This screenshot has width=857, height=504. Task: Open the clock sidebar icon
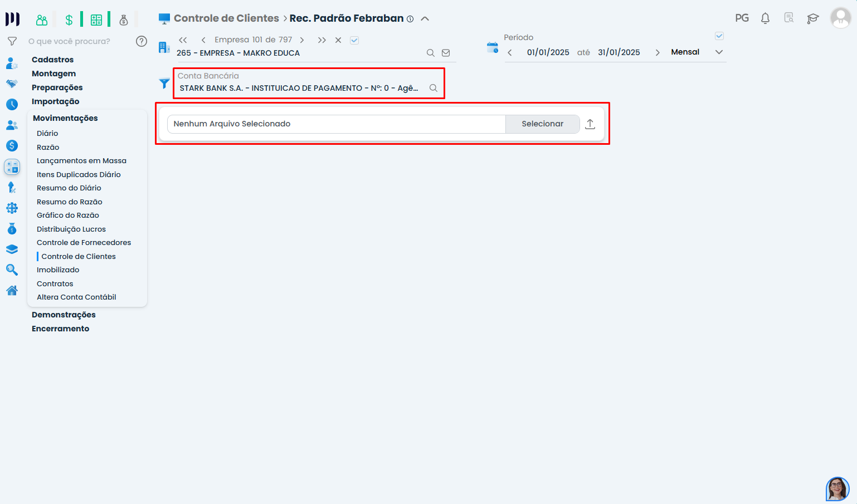pyautogui.click(x=12, y=104)
